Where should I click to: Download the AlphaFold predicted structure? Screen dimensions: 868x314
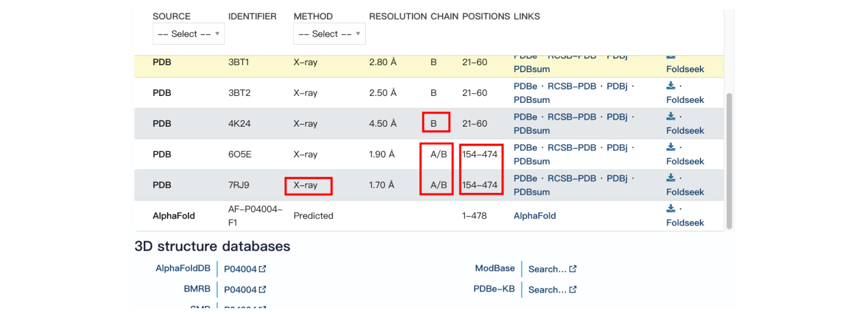coord(671,209)
